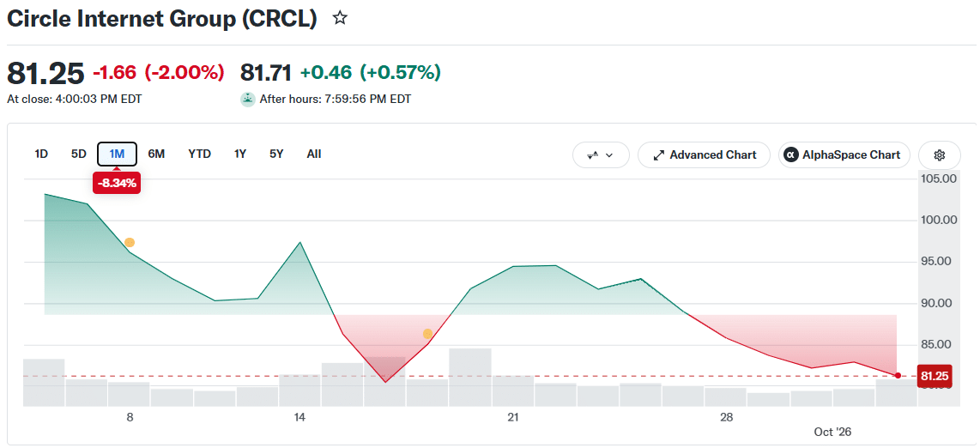Screen dimensions: 980x448
Task: Click the orange event marker near the 85.00 level
Action: [427, 334]
